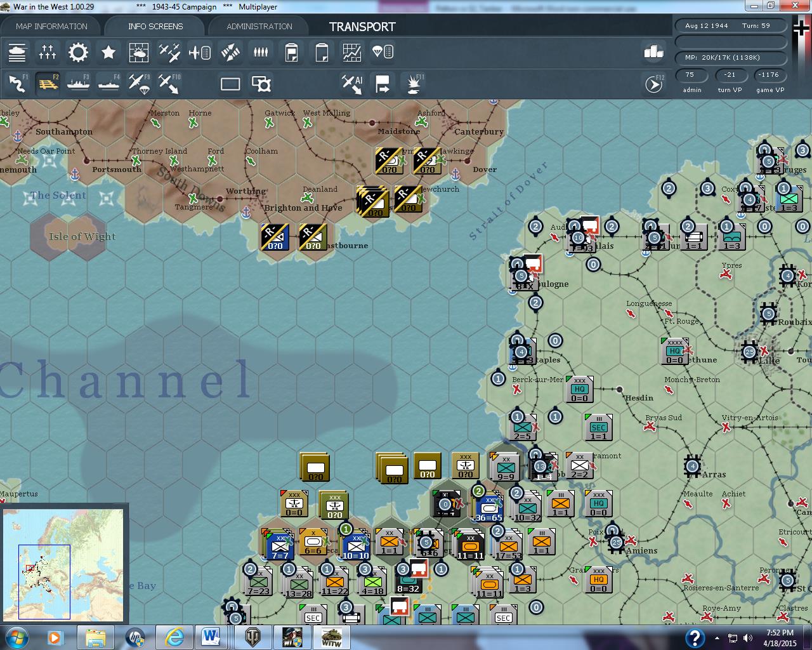Open the first report document icon
Screen dimensions: 812x650
click(x=291, y=52)
